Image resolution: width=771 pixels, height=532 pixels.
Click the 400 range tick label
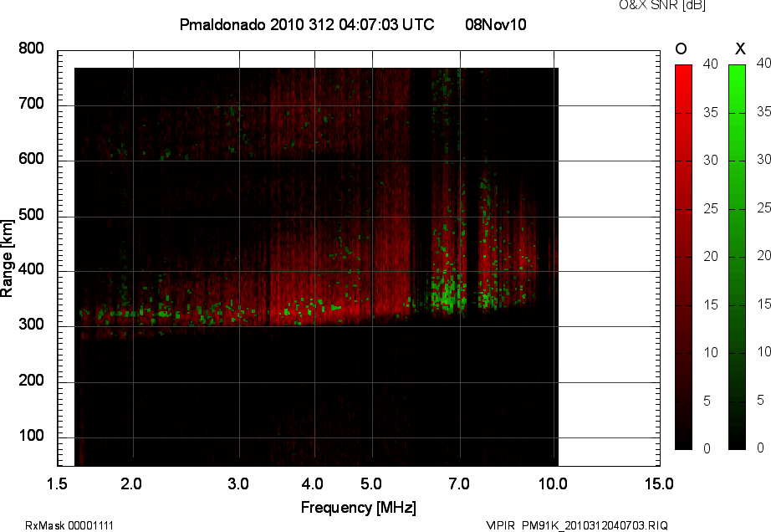pyautogui.click(x=31, y=269)
